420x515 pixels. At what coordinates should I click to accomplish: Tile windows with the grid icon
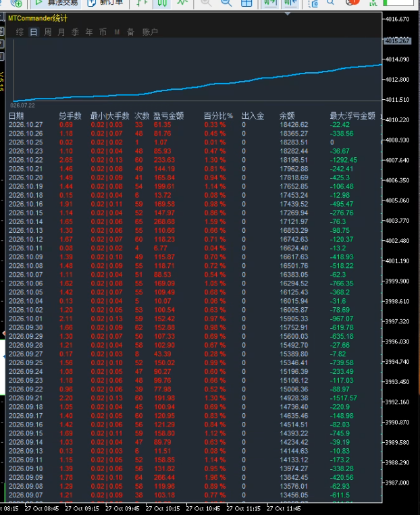(x=246, y=3)
